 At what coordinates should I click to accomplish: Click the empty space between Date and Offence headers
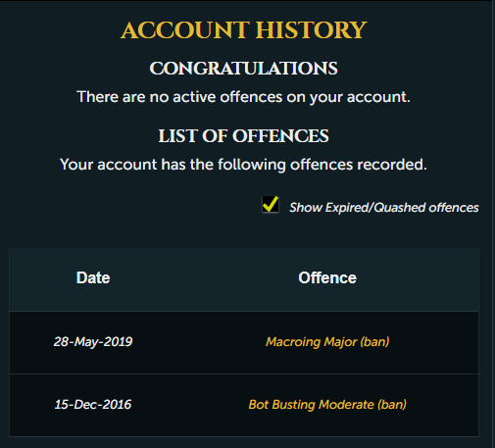(x=203, y=278)
